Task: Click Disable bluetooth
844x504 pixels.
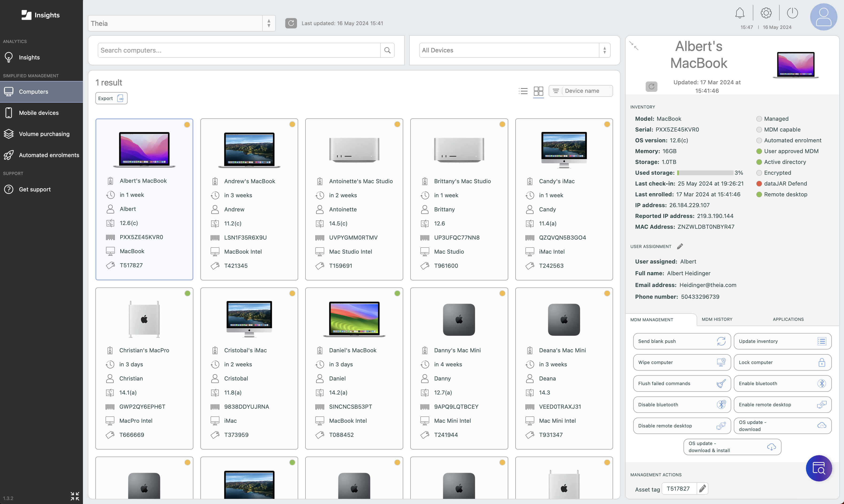Action: click(x=682, y=404)
